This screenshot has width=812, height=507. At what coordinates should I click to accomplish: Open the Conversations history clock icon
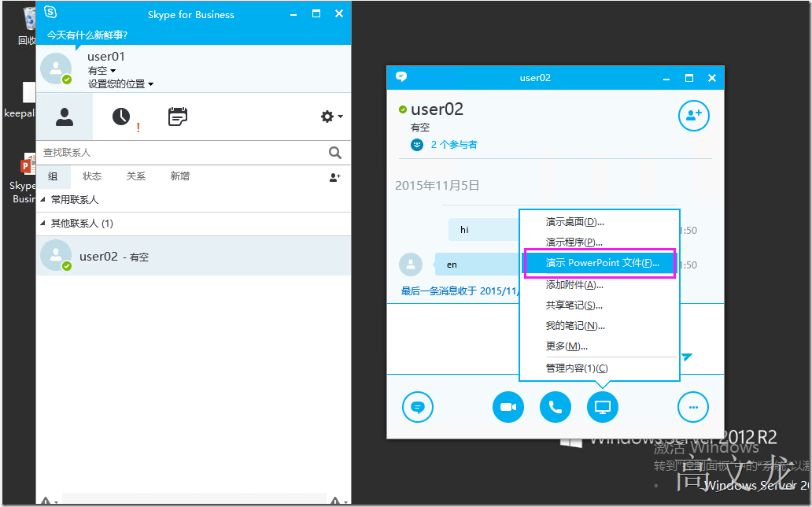click(x=121, y=117)
